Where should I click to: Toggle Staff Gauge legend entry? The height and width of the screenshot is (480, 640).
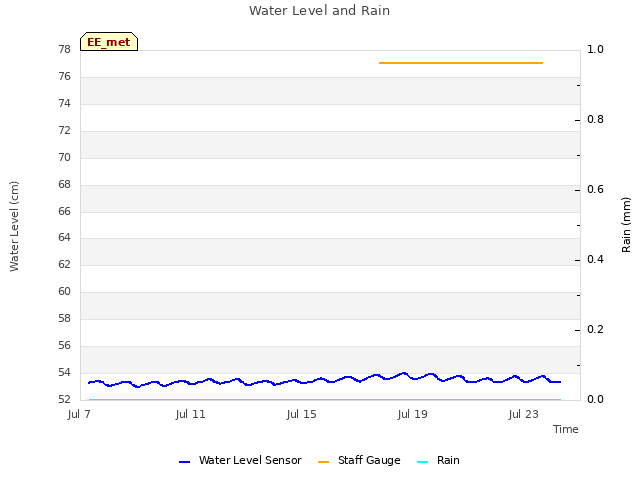(x=359, y=460)
